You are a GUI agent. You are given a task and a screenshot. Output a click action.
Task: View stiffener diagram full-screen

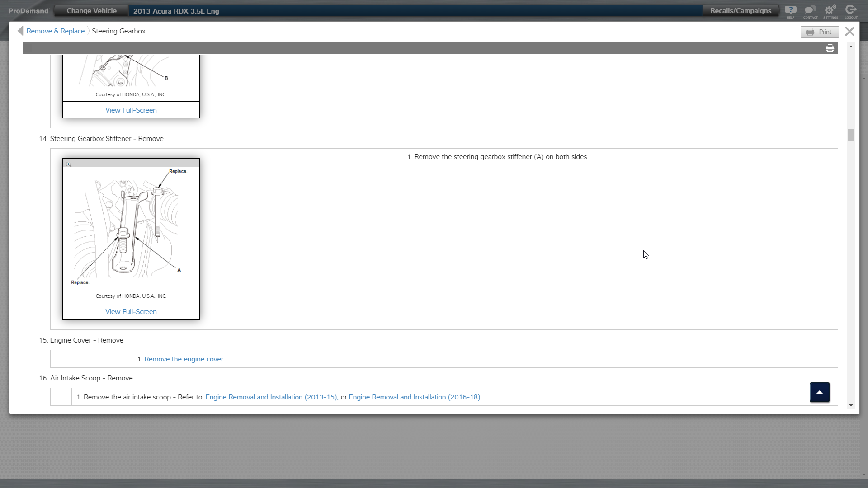[131, 312]
